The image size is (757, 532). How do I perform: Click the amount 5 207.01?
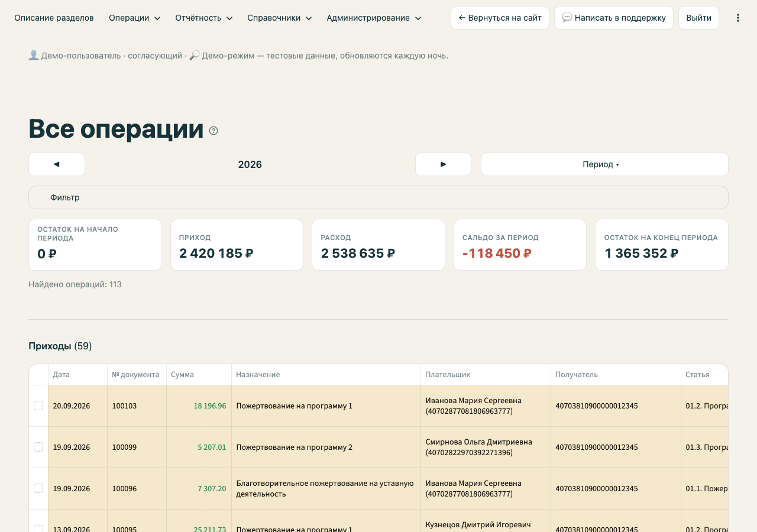tap(212, 447)
